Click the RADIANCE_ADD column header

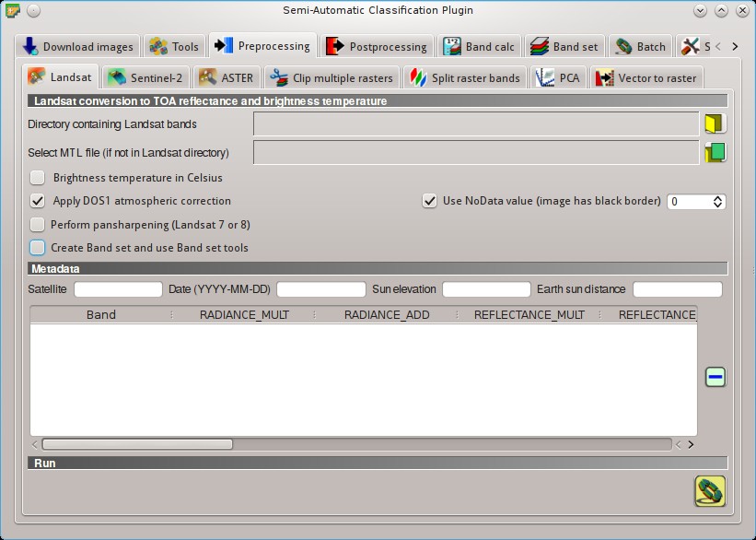[x=387, y=314]
